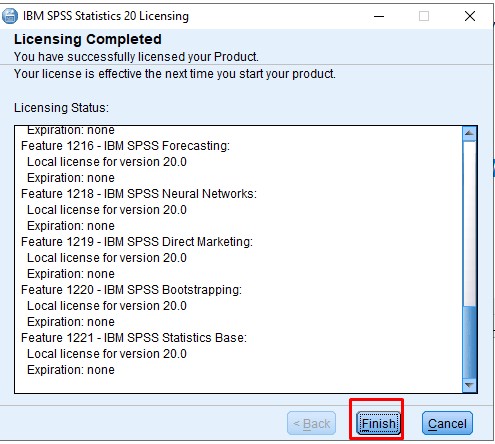Screen dimensions: 495x444
Task: Click the scrollbar down arrow in status list
Action: [469, 385]
